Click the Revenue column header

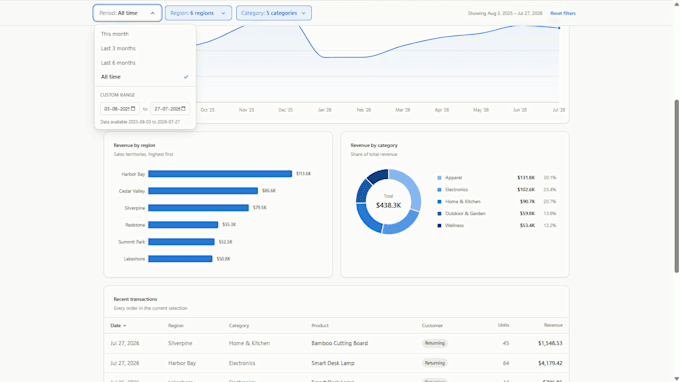click(553, 325)
